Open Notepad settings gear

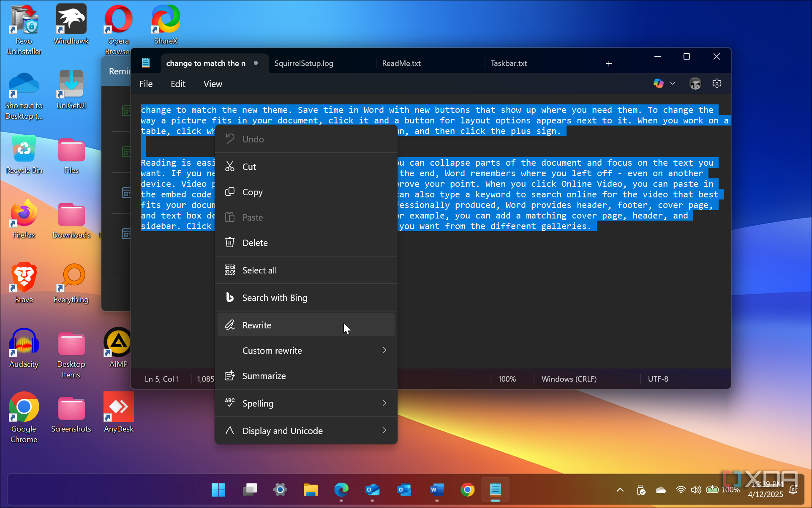[x=717, y=83]
